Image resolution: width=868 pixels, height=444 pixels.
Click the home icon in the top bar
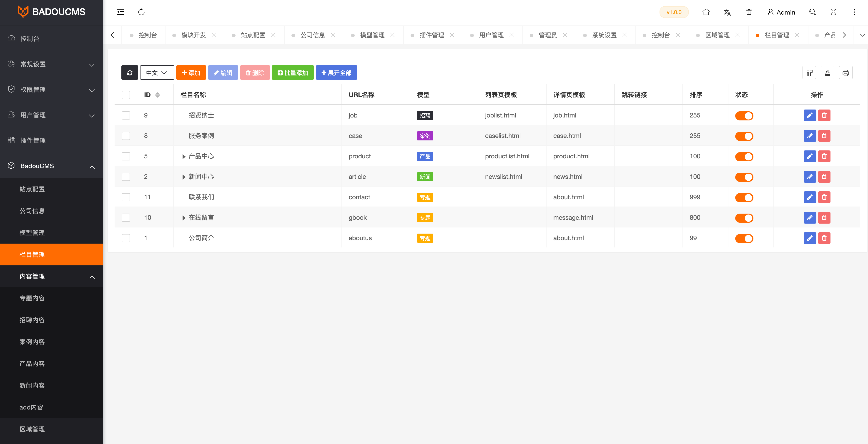(706, 12)
